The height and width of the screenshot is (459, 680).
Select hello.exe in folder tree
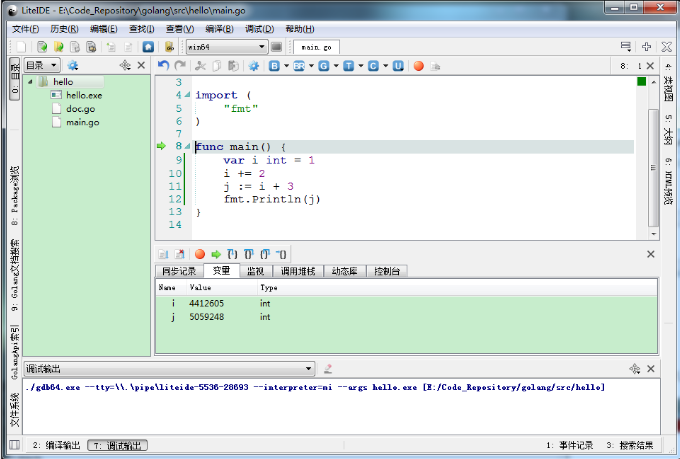point(84,95)
